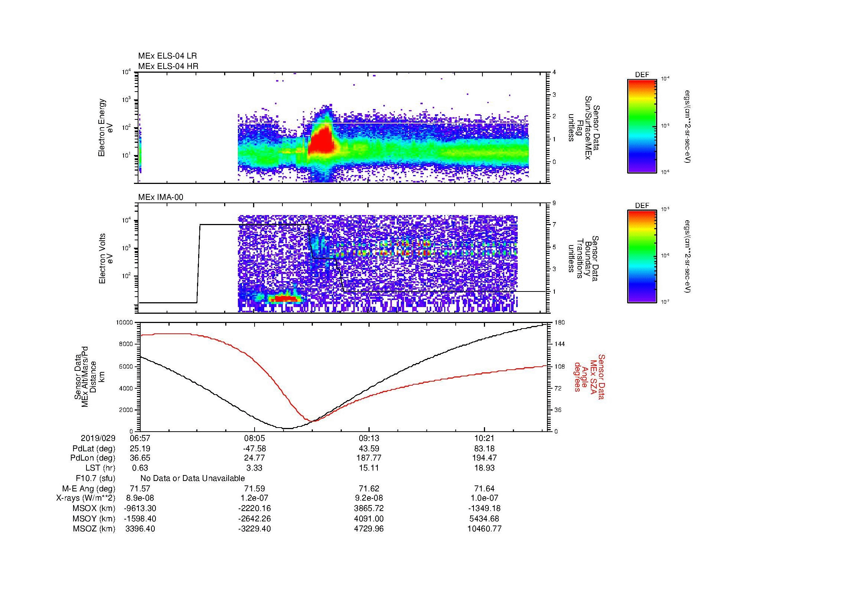This screenshot has width=868, height=613.
Task: Click the 'Sun/Surface/MEx Flag' axis label
Action: [583, 128]
